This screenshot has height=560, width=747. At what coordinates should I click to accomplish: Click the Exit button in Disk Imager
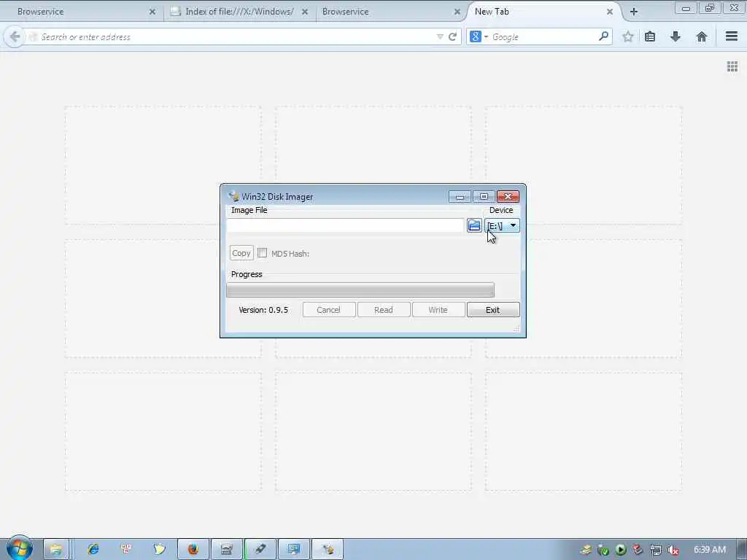[492, 309]
